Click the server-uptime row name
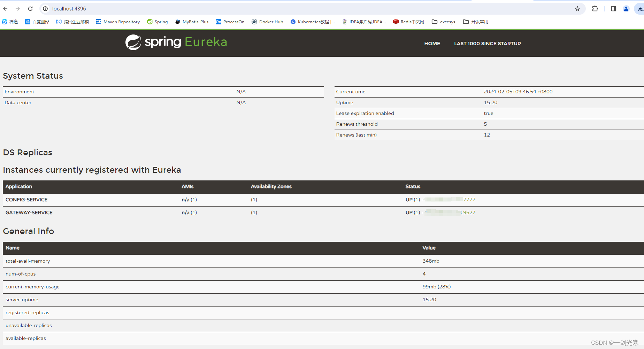Image resolution: width=644 pixels, height=349 pixels. point(22,300)
